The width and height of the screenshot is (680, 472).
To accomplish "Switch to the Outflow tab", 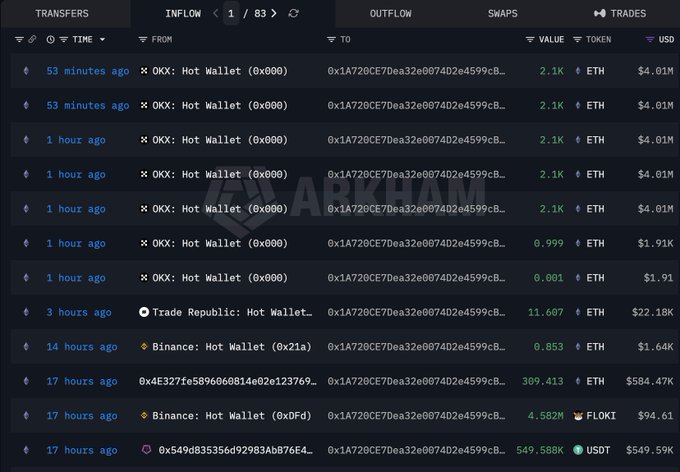I will pyautogui.click(x=390, y=13).
